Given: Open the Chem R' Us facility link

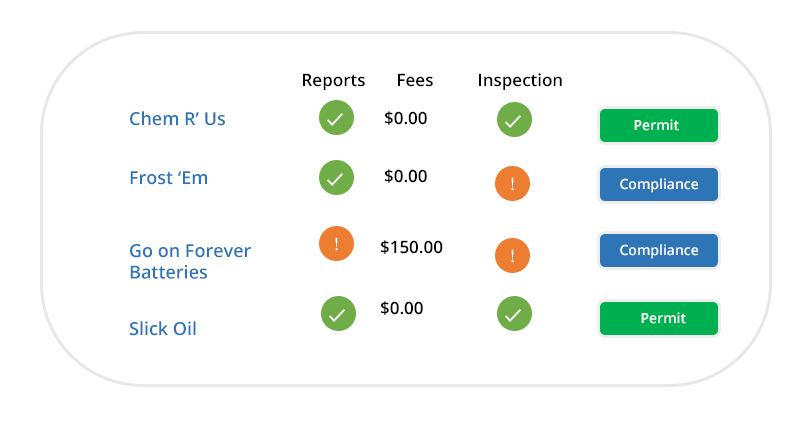Looking at the screenshot, I should (x=177, y=118).
